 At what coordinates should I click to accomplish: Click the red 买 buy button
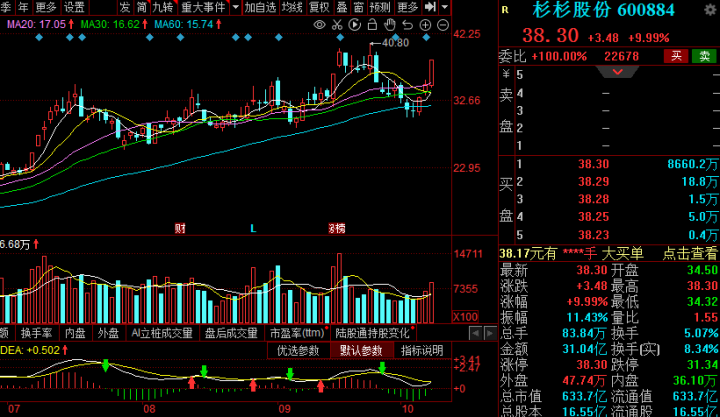677,56
